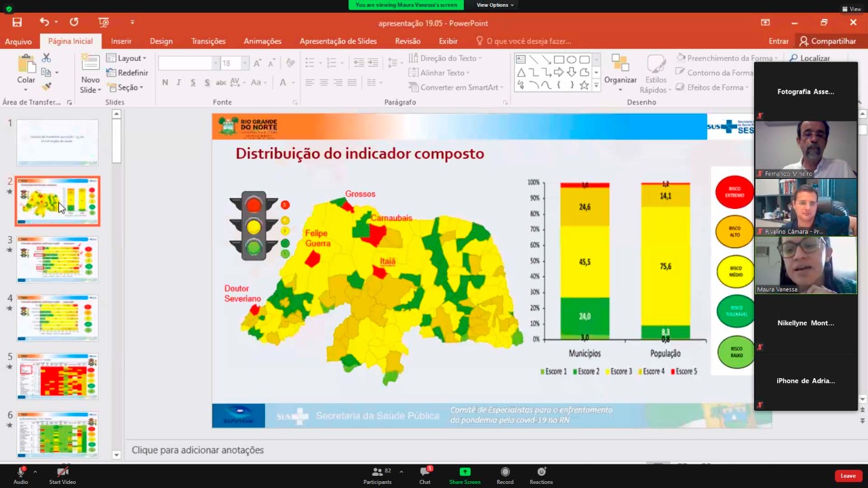Select the Format Painter brush icon
Screen dimensions: 868x488
click(x=46, y=87)
